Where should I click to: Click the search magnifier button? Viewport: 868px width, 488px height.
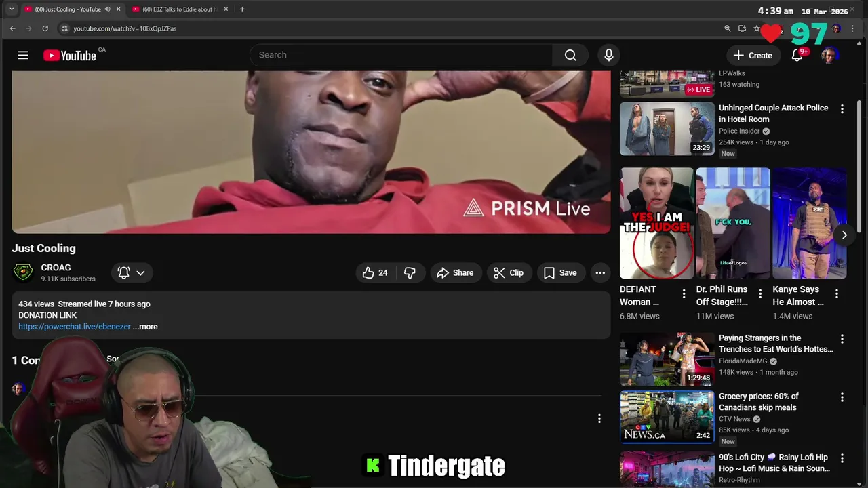click(x=570, y=55)
